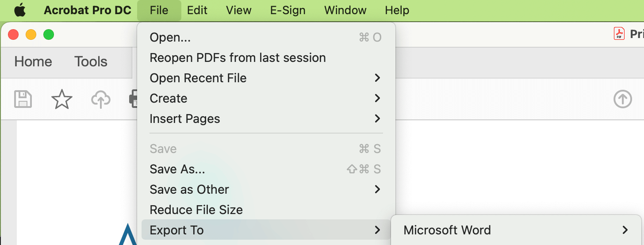Click the printer icon in toolbar

pyautogui.click(x=133, y=99)
